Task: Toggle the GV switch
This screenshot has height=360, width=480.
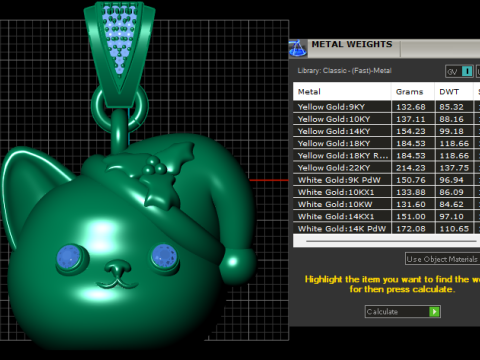Action: pos(459,71)
